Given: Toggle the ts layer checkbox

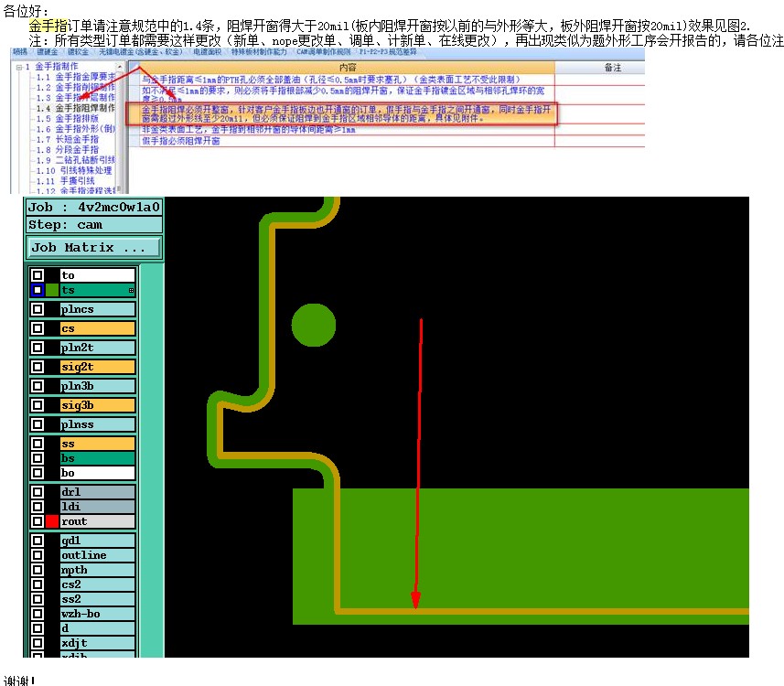Looking at the screenshot, I should [38, 290].
